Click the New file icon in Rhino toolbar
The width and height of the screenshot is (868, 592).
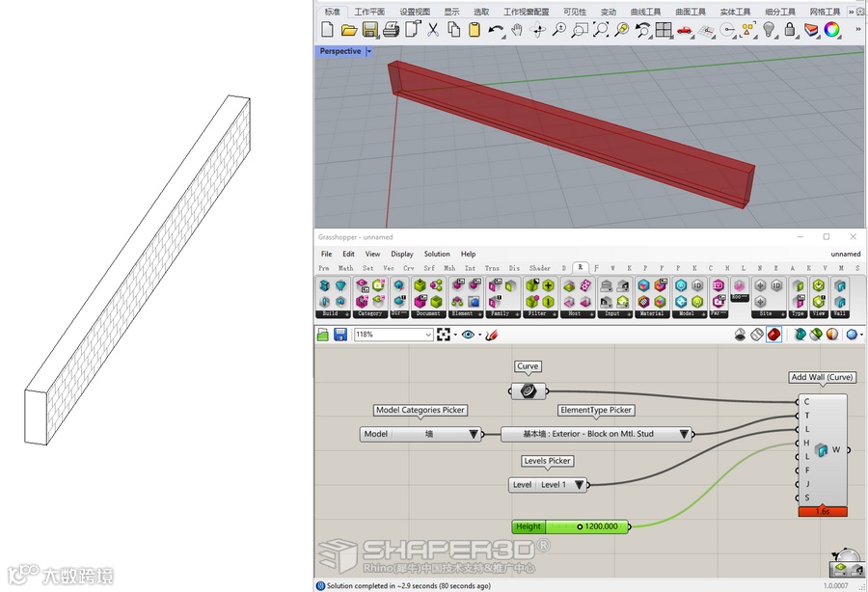tap(327, 29)
